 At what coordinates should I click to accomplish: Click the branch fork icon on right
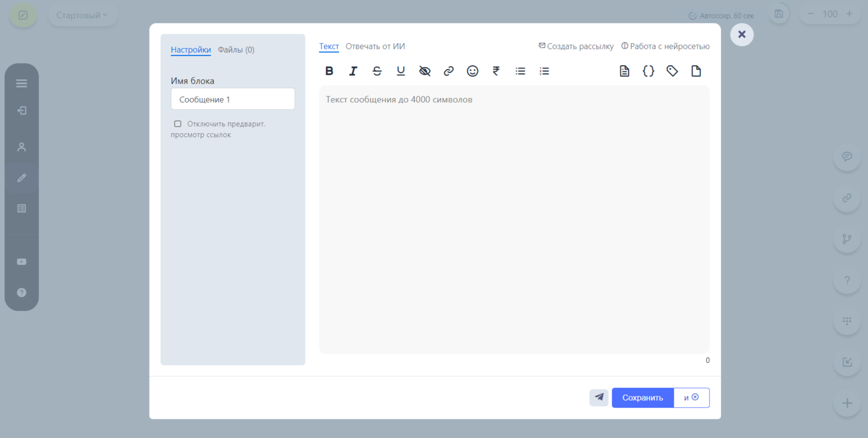[x=847, y=239]
